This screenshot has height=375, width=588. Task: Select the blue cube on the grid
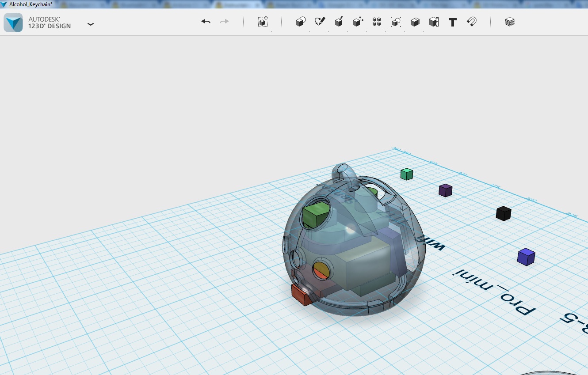[x=526, y=257]
